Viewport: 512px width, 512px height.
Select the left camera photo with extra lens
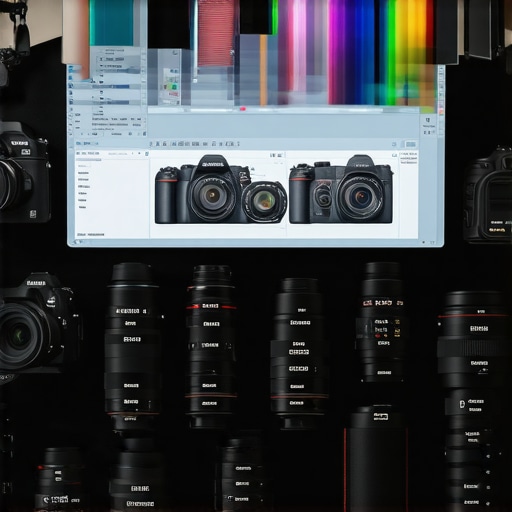pyautogui.click(x=220, y=189)
